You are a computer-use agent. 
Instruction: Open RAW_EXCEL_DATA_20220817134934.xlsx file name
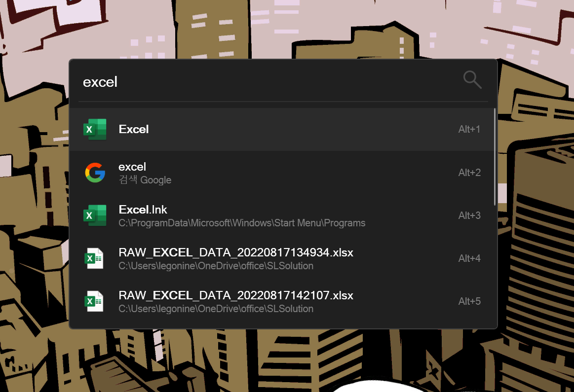236,252
